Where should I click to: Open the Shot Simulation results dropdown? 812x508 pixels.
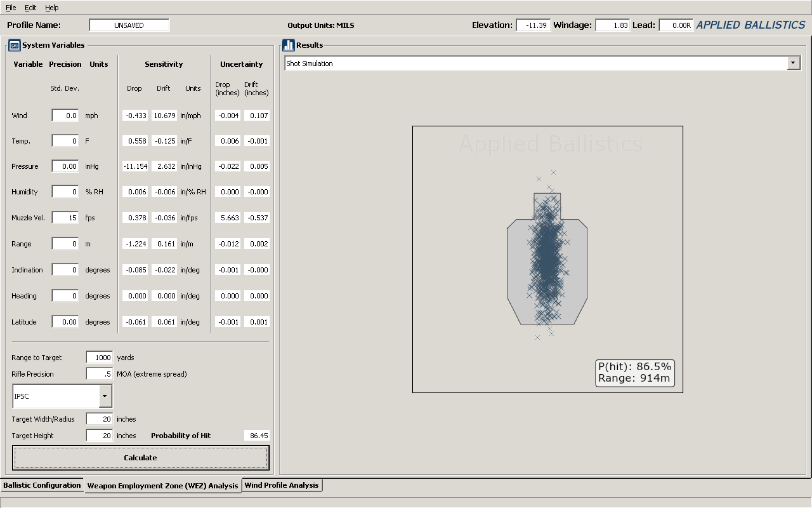[793, 63]
